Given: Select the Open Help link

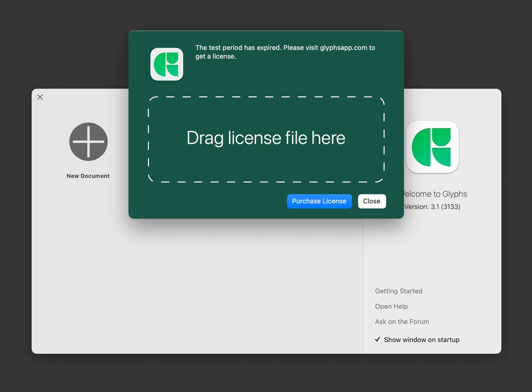Looking at the screenshot, I should [391, 306].
